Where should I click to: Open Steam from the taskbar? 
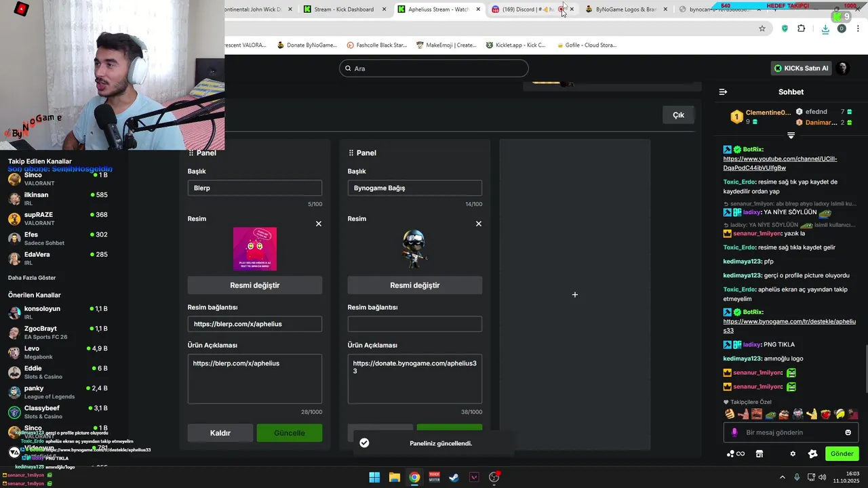tap(454, 477)
